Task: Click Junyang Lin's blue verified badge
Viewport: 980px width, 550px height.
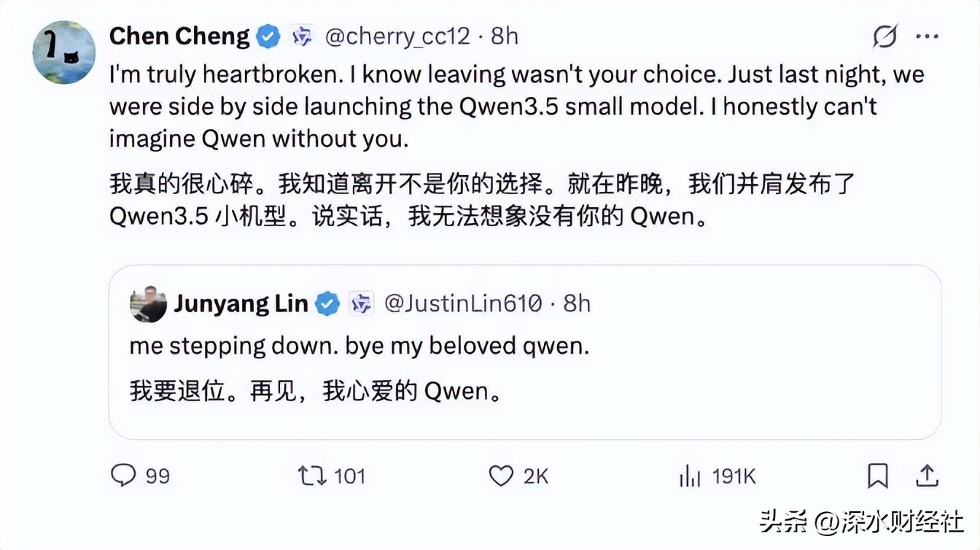Action: click(327, 303)
